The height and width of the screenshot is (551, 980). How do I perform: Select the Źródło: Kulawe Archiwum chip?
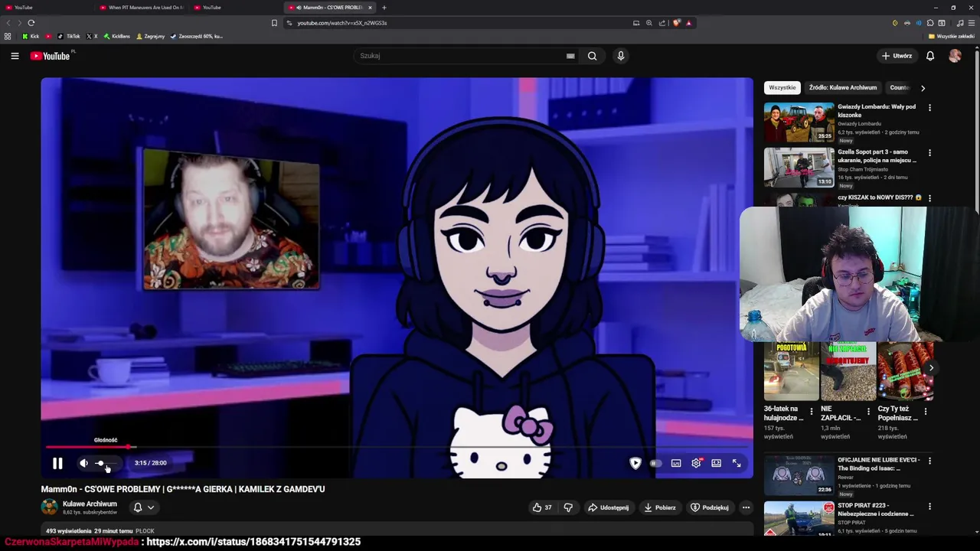pos(843,87)
